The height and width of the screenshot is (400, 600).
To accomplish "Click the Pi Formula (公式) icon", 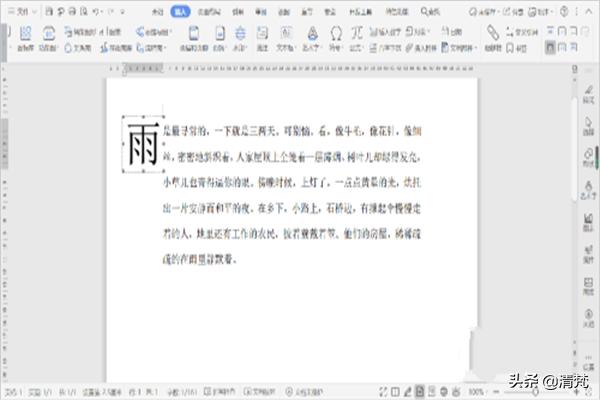I will coord(357,38).
